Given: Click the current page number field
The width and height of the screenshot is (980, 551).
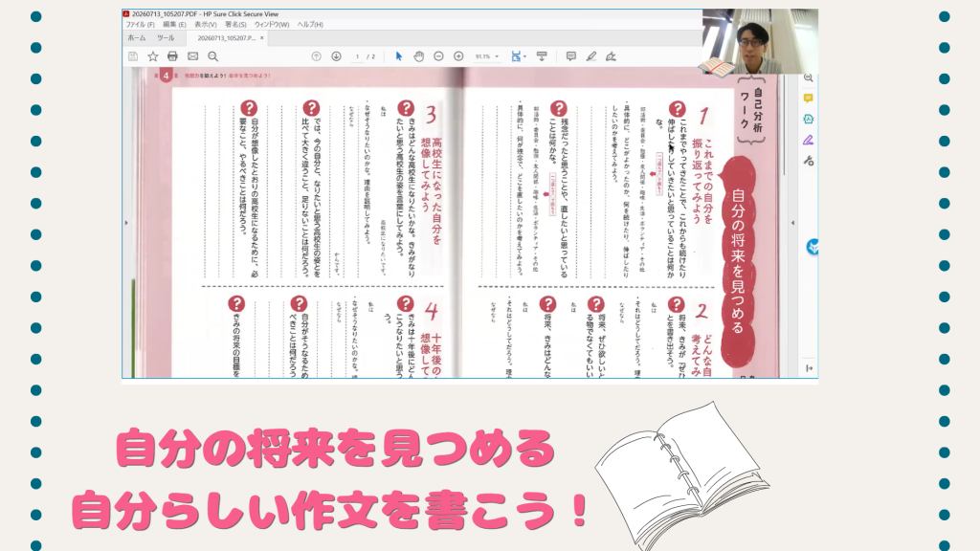Looking at the screenshot, I should (358, 56).
